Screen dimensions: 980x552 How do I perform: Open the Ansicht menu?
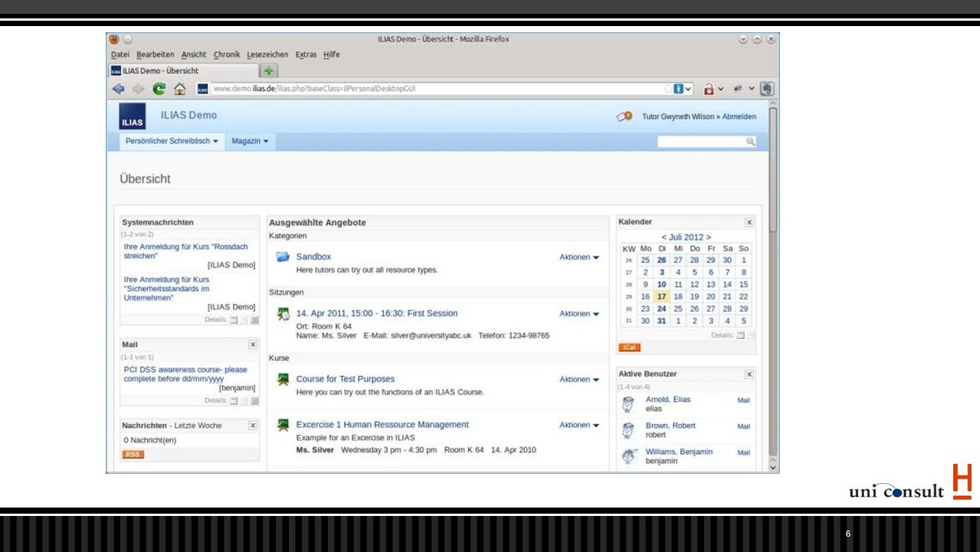194,54
